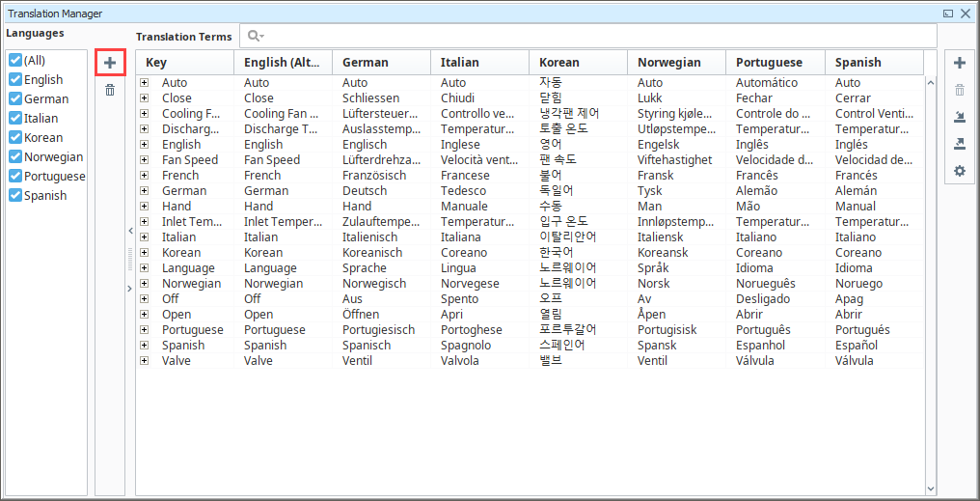Expand the Close term row
The image size is (980, 501).
click(x=145, y=98)
